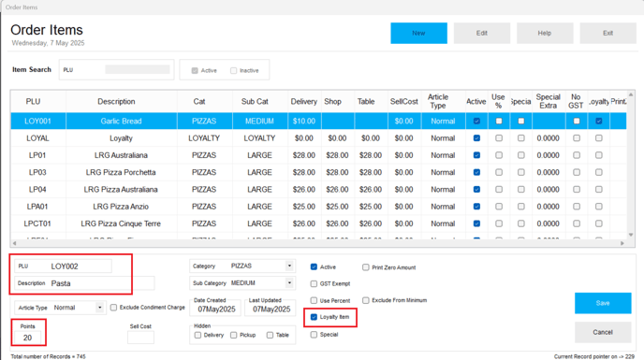Click the New button
644x360 pixels.
[418, 34]
